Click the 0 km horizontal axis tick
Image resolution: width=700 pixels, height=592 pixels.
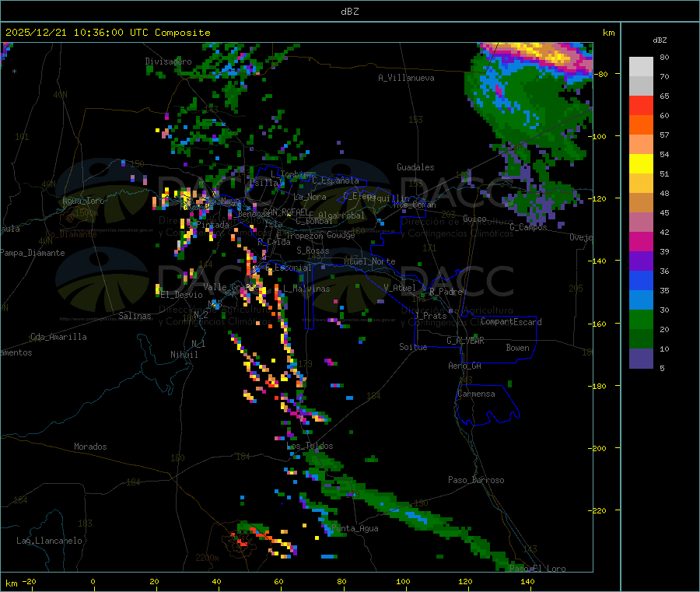pos(93,581)
